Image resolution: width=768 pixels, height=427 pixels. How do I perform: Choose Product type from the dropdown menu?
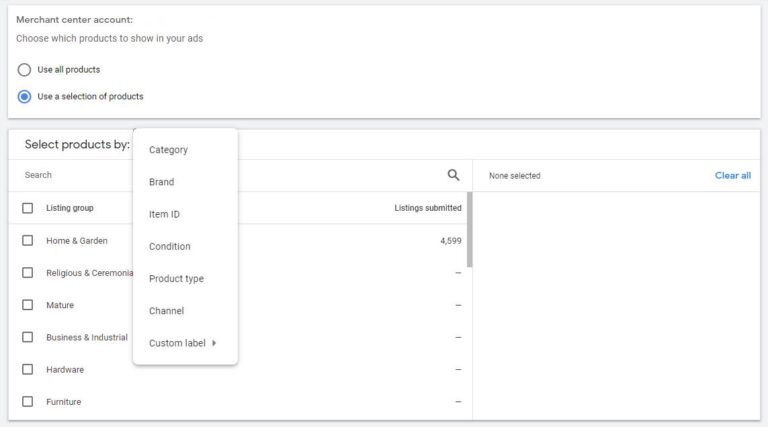185,279
